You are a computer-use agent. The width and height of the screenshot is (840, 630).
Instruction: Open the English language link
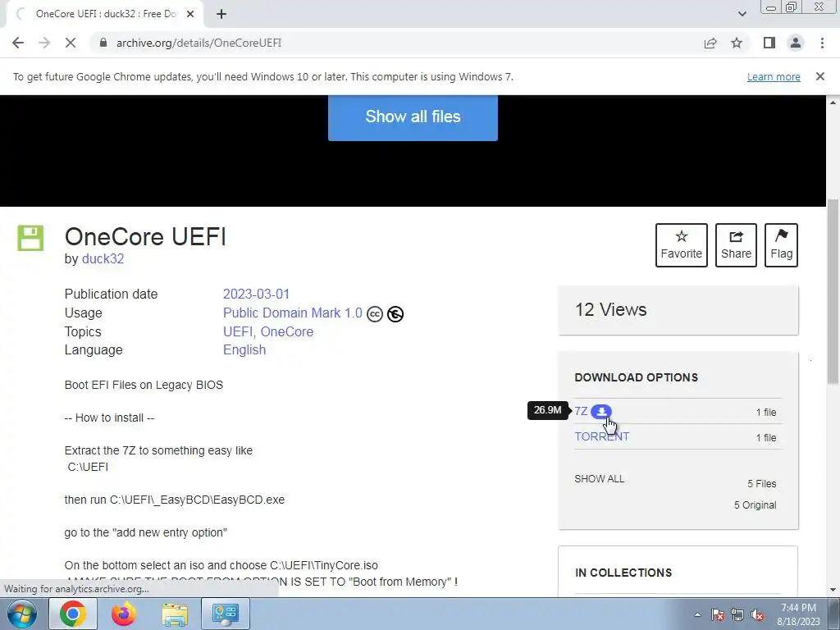(244, 349)
